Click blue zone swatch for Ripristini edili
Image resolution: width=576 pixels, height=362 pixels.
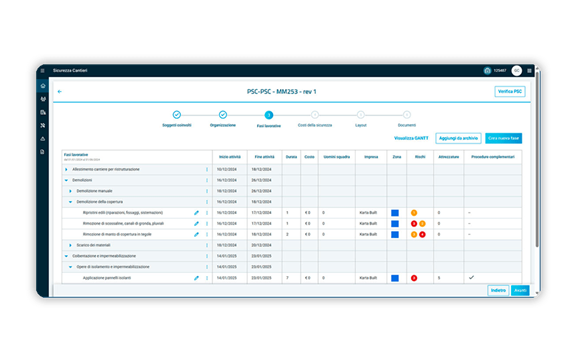395,213
